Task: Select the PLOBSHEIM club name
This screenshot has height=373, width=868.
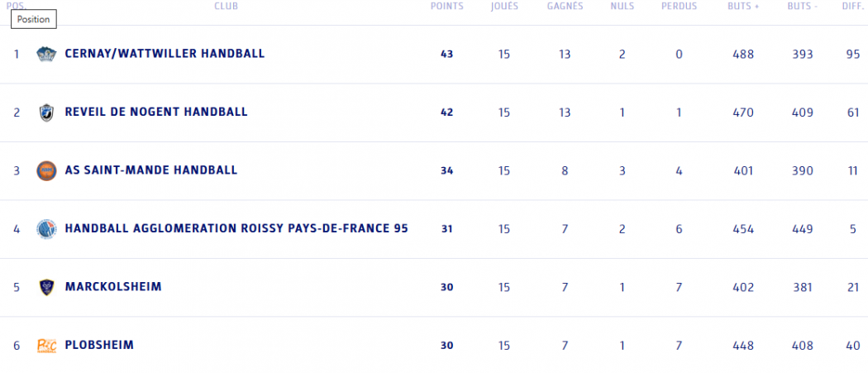Action: coord(99,346)
